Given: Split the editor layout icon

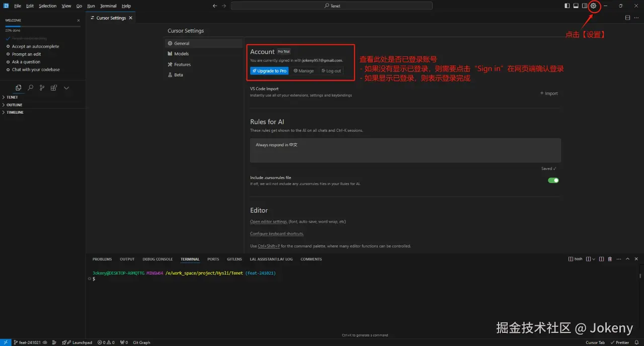Looking at the screenshot, I should click(627, 18).
